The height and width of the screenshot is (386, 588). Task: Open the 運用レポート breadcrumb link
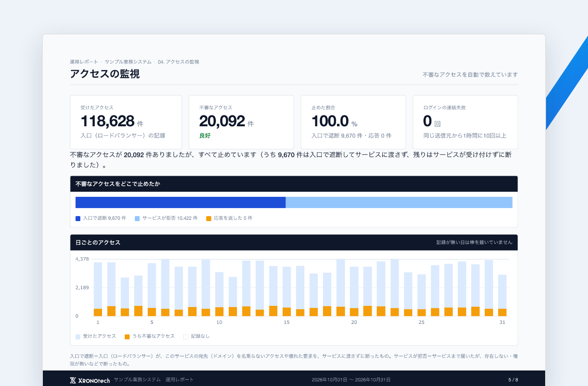84,62
